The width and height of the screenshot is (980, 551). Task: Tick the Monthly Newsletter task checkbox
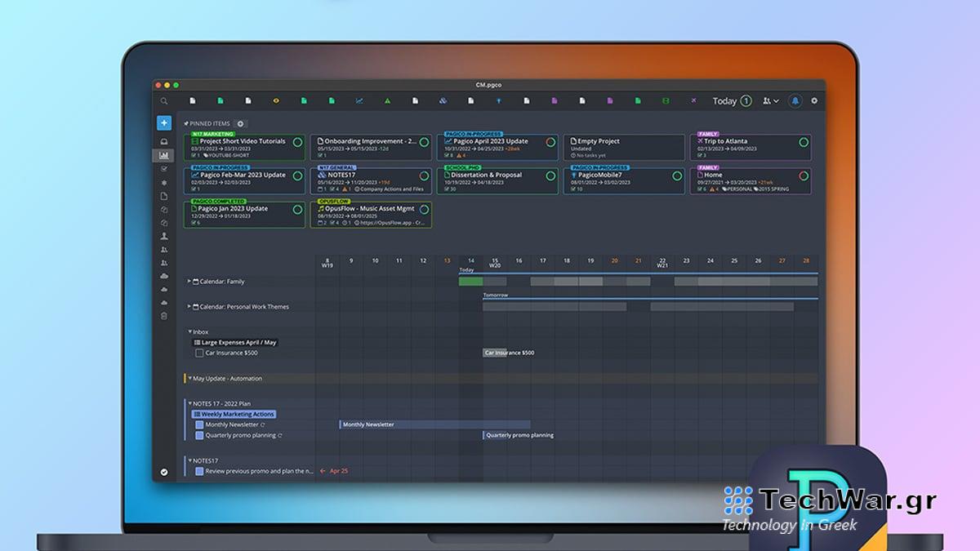click(x=199, y=424)
